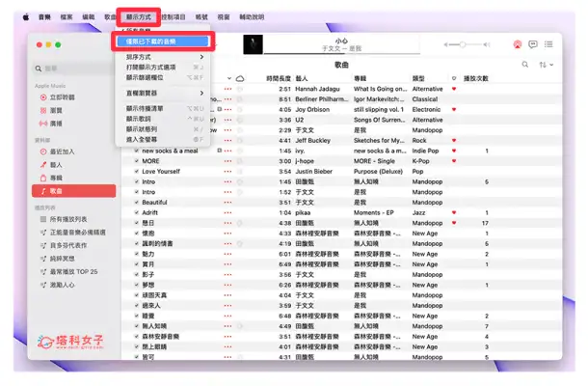Uncheck the Beautiful song checkbox
588x386 pixels.
137,203
